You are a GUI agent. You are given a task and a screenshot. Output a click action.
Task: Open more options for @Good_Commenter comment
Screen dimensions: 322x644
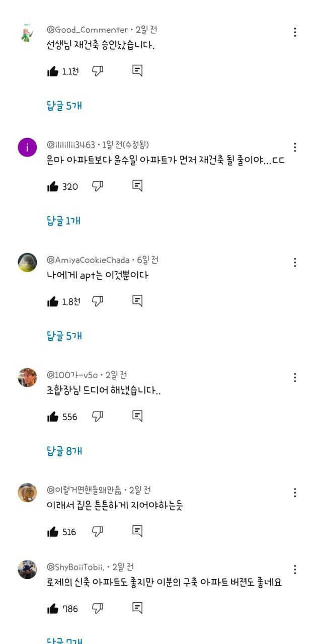click(x=295, y=32)
